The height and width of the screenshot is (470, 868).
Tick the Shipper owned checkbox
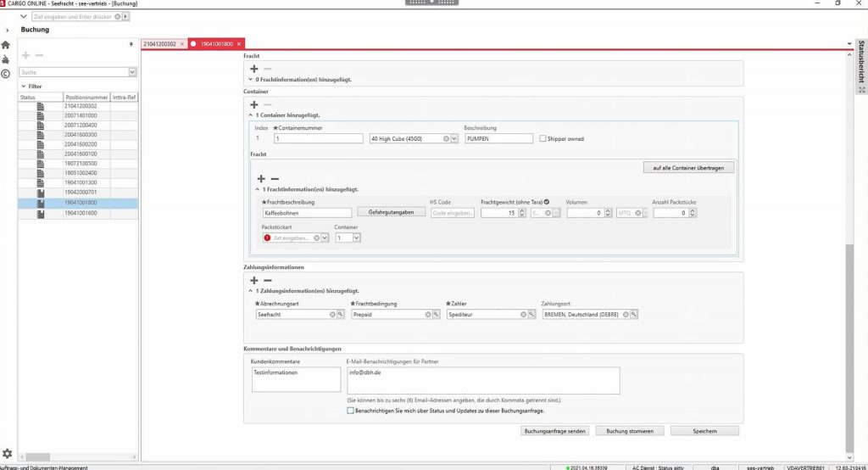click(542, 138)
